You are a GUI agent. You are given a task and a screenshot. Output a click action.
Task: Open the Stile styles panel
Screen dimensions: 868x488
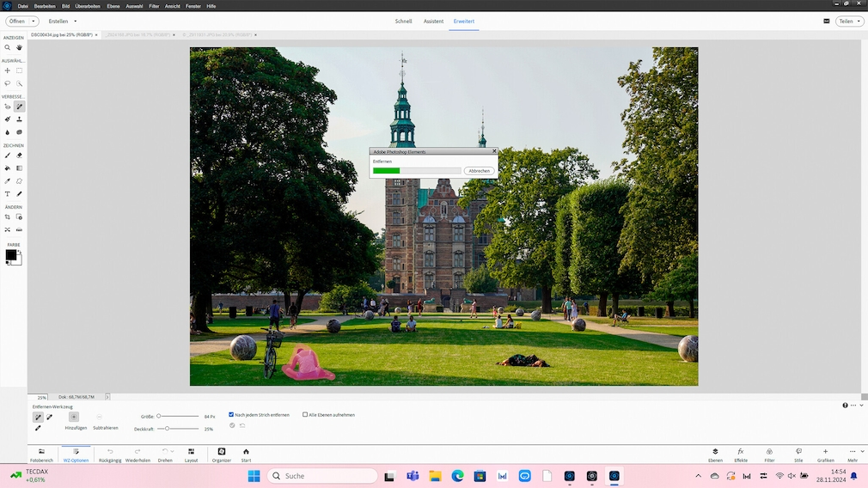tap(798, 454)
